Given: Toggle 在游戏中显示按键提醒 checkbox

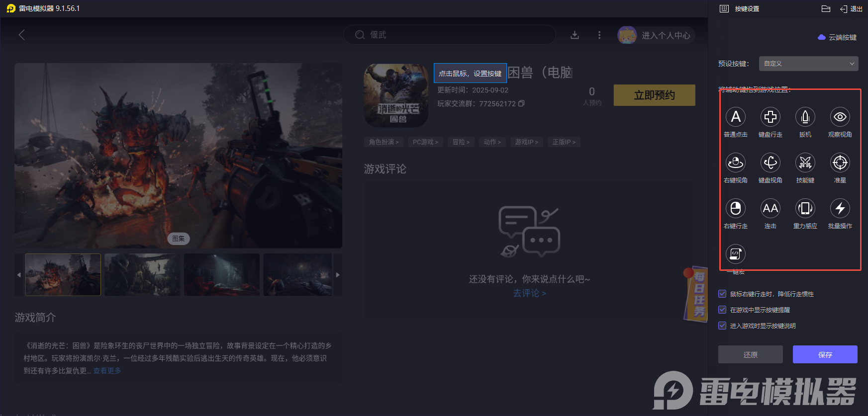Looking at the screenshot, I should pyautogui.click(x=722, y=310).
